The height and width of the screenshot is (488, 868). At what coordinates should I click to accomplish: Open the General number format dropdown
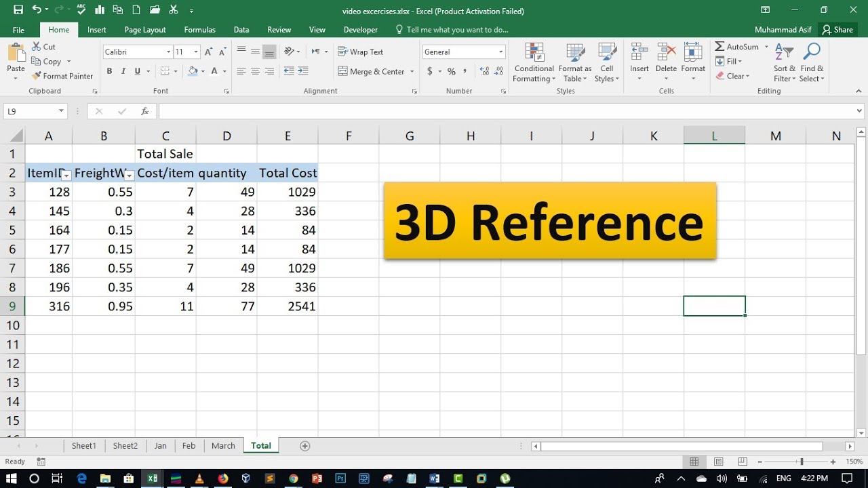[x=501, y=52]
